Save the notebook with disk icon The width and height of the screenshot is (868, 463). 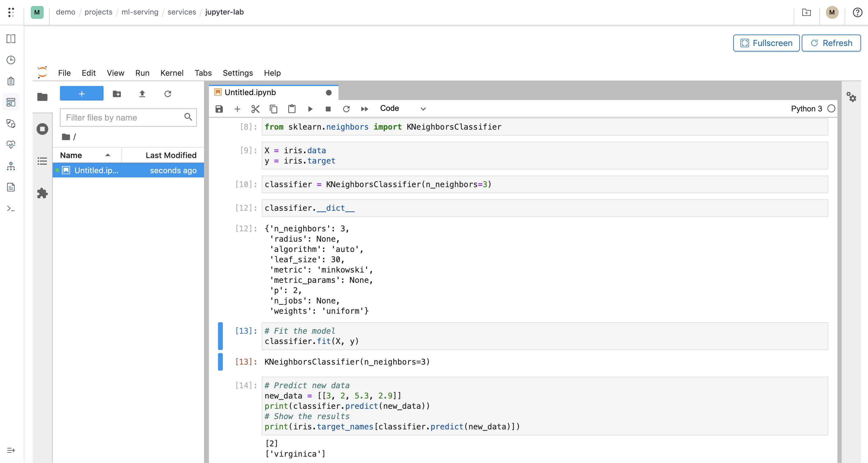219,109
